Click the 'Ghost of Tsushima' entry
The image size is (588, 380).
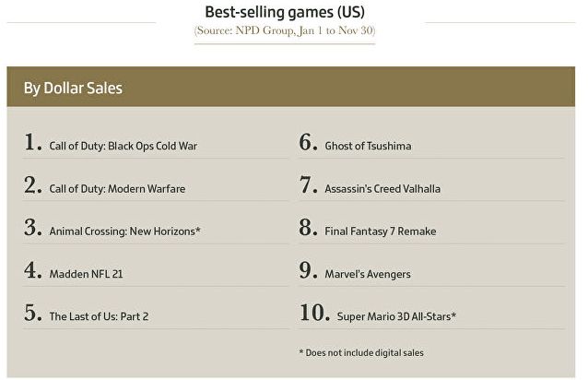[368, 146]
